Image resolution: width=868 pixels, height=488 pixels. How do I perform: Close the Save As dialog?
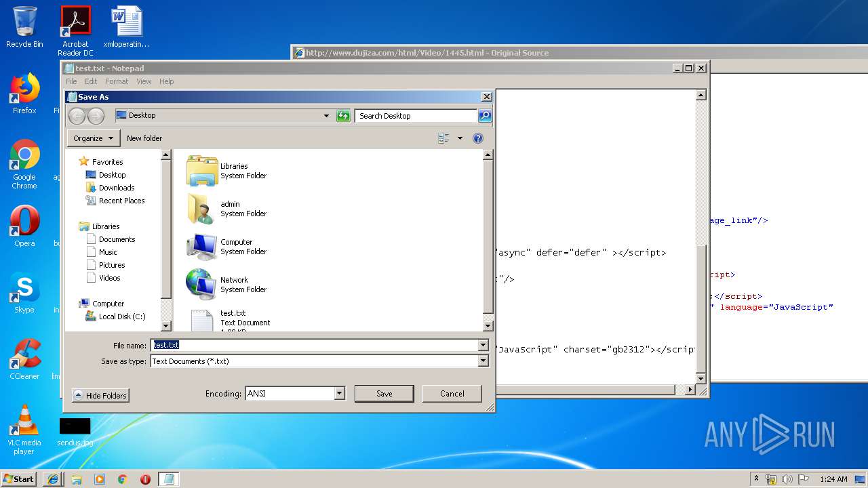(x=486, y=97)
